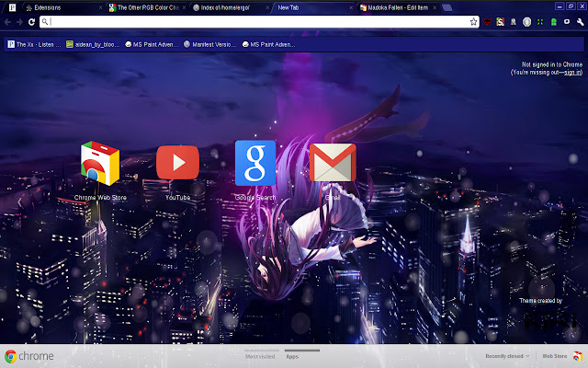Image resolution: width=588 pixels, height=368 pixels.
Task: Open the red devil mask extension
Action: tap(487, 22)
